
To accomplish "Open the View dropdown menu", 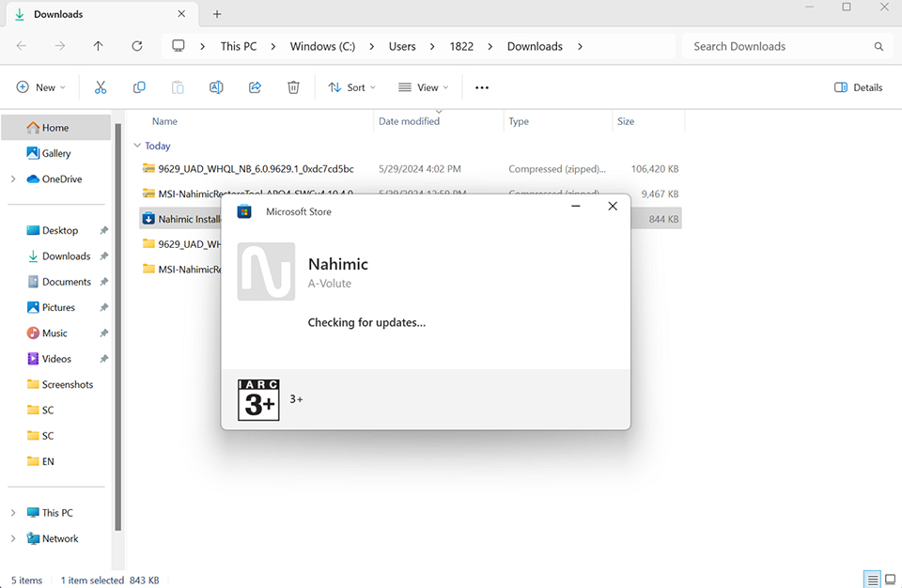I will [423, 87].
